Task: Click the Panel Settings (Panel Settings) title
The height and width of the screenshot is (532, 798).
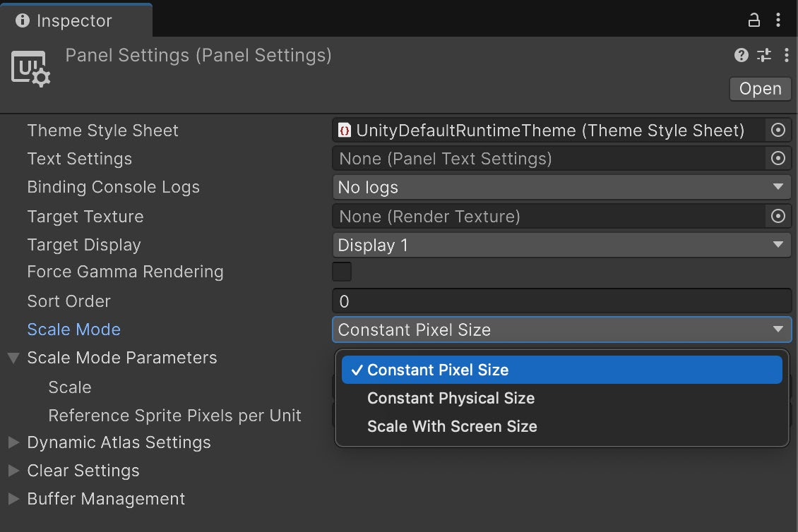Action: tap(198, 55)
